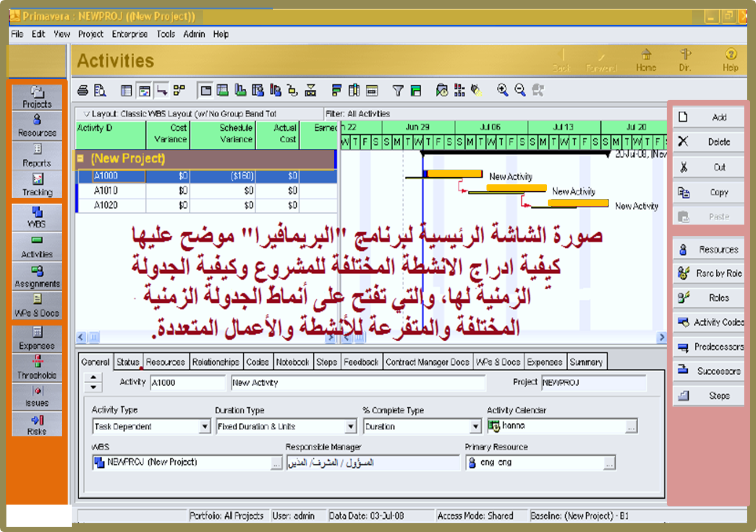Browse Primary Resource with ellipsis button
Screen dimensions: 756x532
(x=608, y=464)
